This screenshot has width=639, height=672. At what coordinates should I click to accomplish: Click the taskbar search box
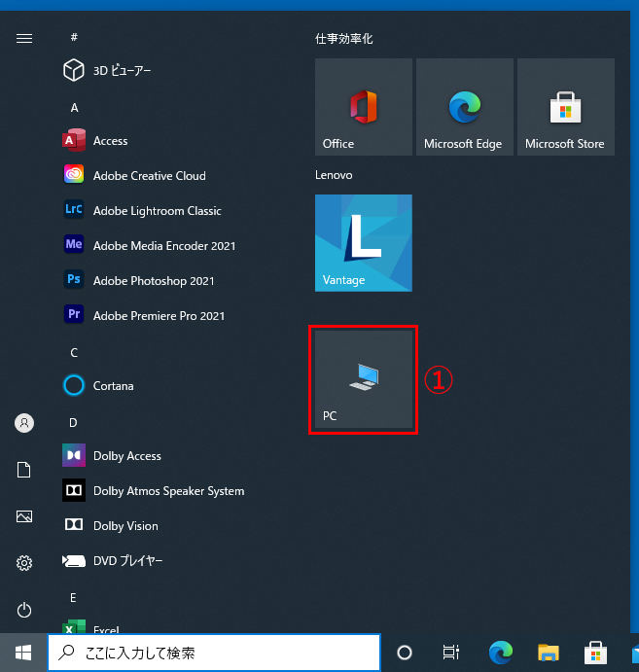coord(214,653)
